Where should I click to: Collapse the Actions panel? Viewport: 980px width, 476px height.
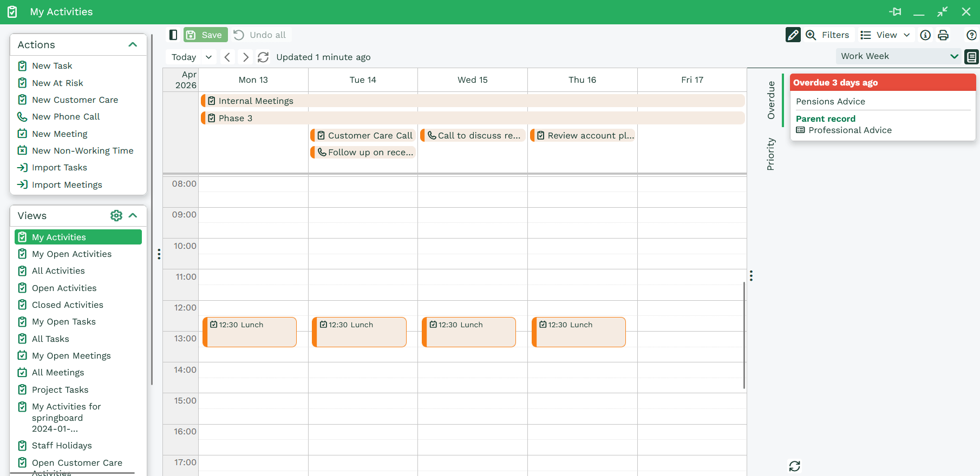coord(133,45)
